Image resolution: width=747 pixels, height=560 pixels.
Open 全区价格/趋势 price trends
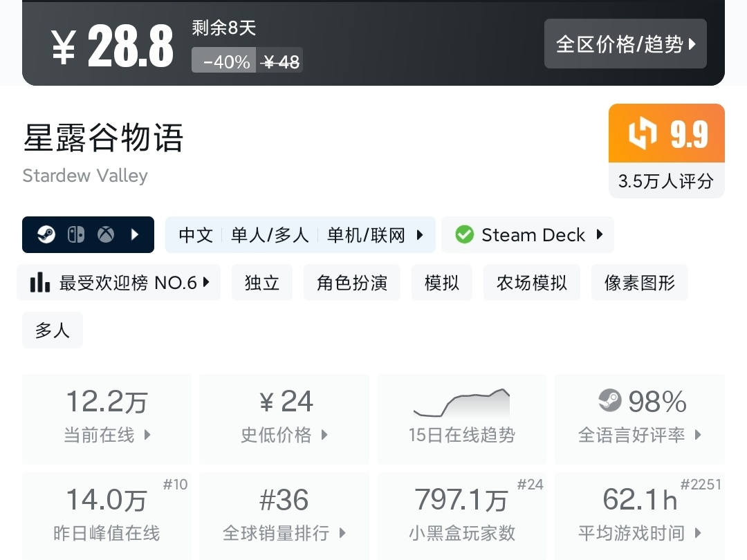click(x=625, y=44)
